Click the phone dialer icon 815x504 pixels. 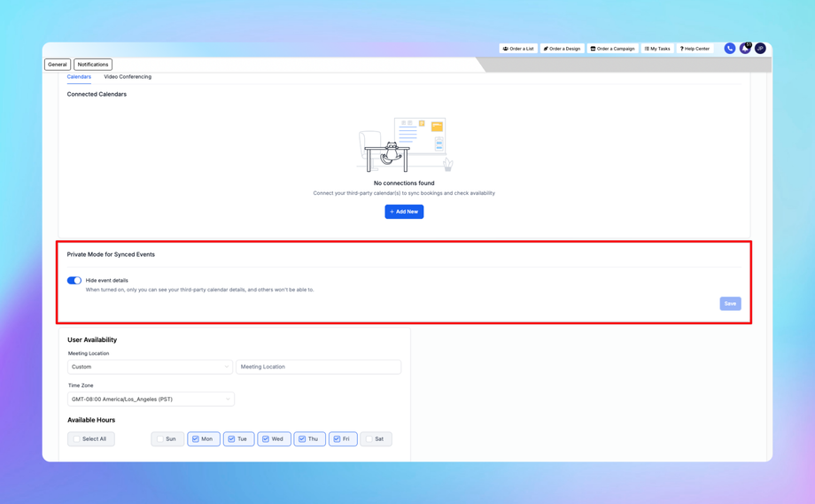pyautogui.click(x=730, y=49)
